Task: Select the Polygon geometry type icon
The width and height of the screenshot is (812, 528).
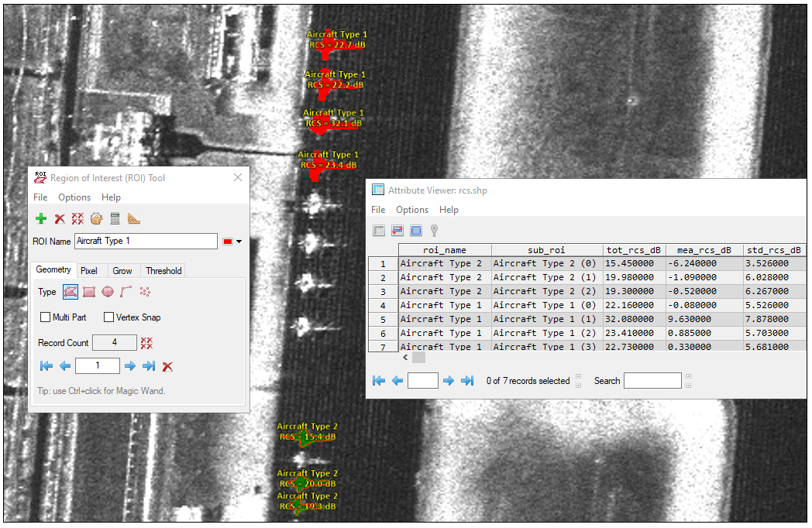Action: point(70,292)
